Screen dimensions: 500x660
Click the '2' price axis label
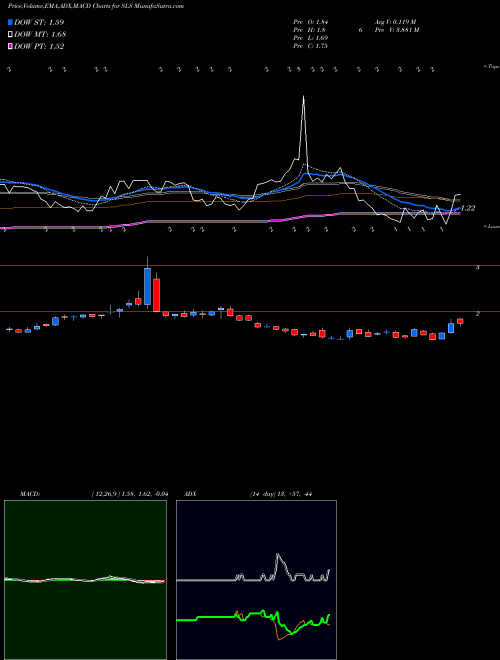click(x=478, y=314)
